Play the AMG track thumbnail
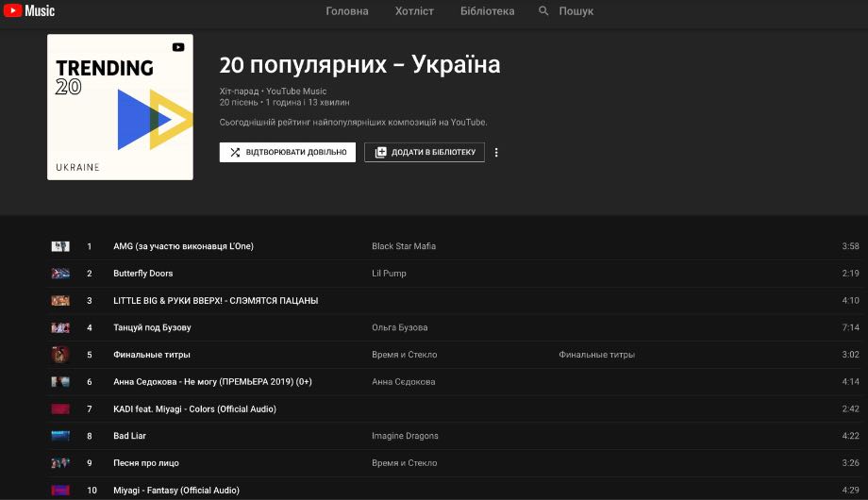The width and height of the screenshot is (868, 500). pos(60,246)
